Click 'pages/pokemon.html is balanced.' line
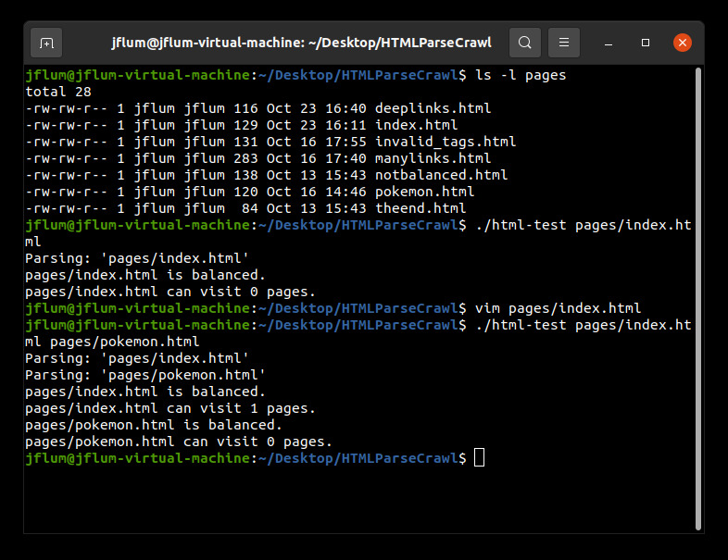This screenshot has width=728, height=560. pos(154,425)
